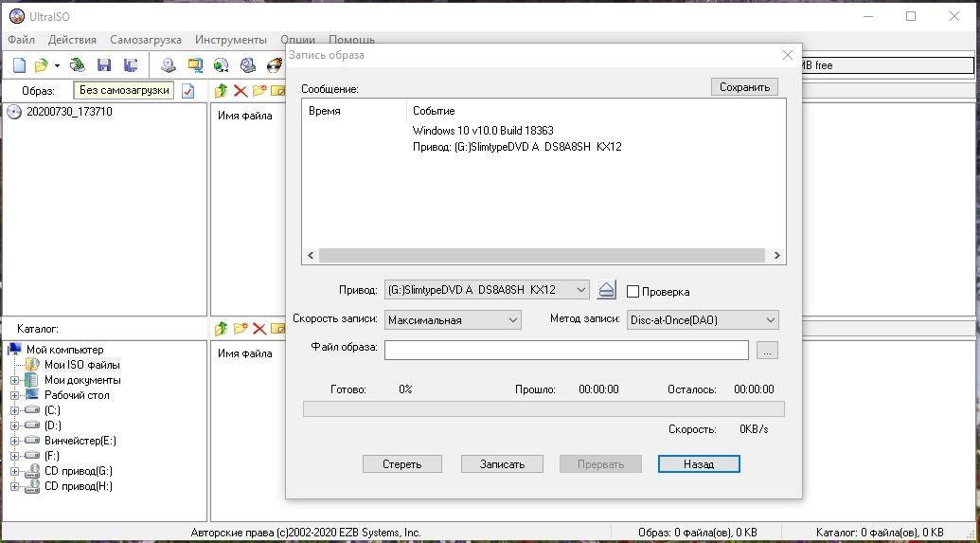Close the Запись образа dialog
Image resolution: width=980 pixels, height=543 pixels.
(x=788, y=55)
